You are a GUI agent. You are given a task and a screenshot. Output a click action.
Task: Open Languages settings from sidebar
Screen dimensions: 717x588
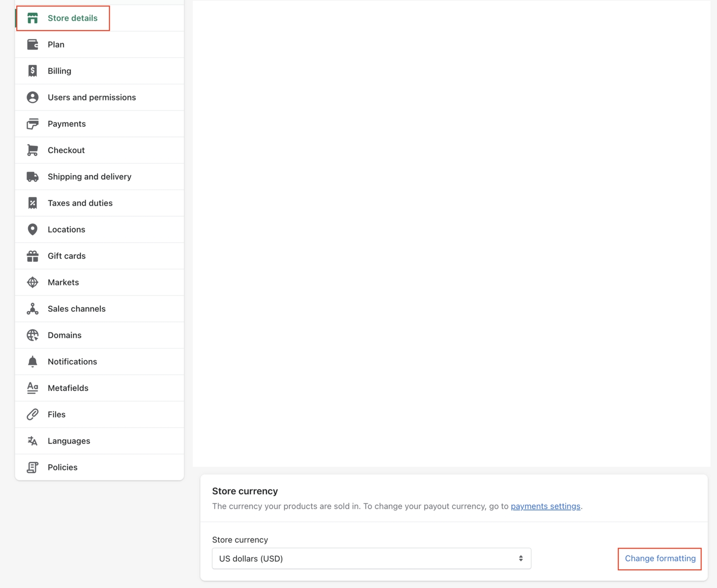click(x=69, y=441)
